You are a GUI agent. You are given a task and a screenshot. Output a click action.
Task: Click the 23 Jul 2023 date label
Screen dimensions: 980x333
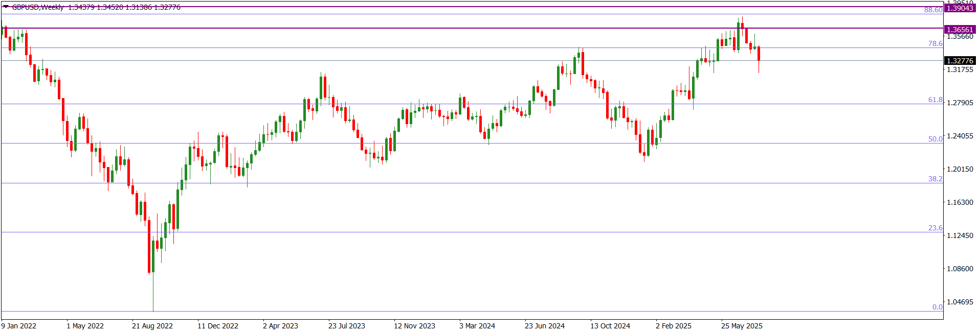coord(347,326)
